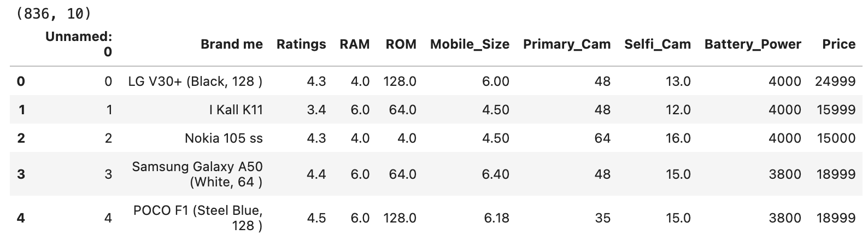
Task: Click the LG V30+ (Black, 128) cell
Action: pos(195,81)
